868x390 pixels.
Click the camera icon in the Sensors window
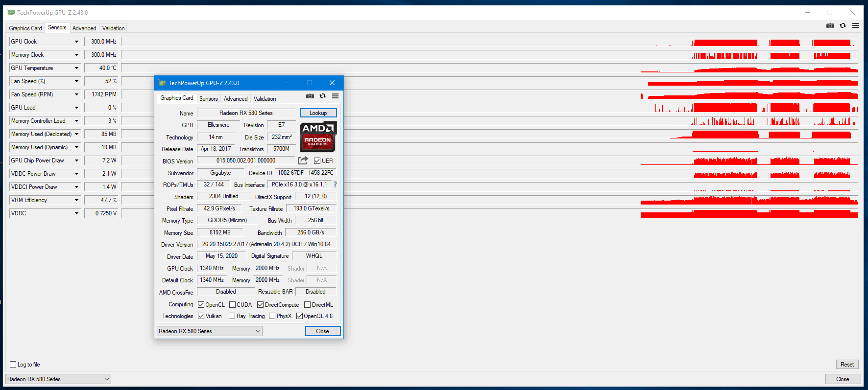point(830,25)
